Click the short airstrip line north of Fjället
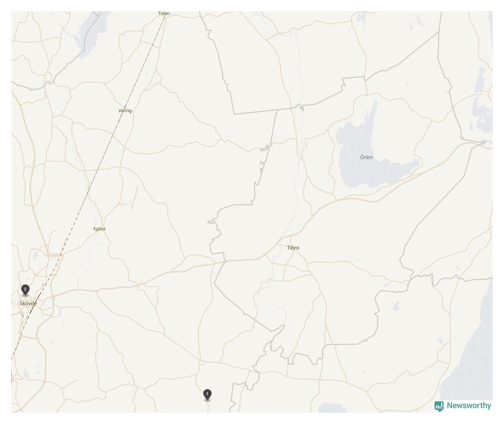This screenshot has height=424, width=504. point(135,197)
